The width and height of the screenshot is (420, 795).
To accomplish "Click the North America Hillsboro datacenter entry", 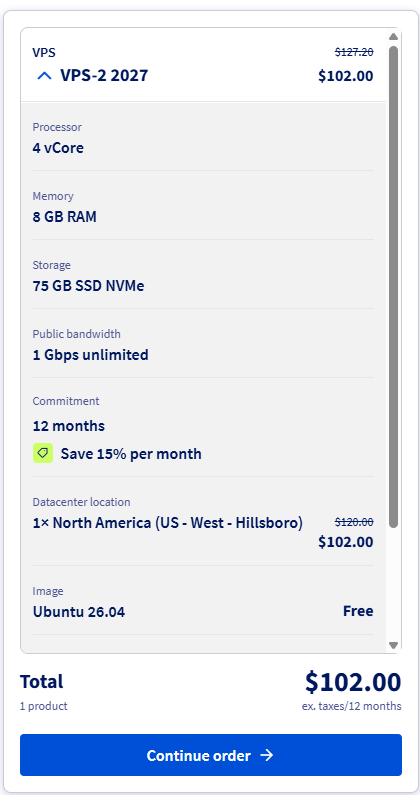I will tap(168, 523).
